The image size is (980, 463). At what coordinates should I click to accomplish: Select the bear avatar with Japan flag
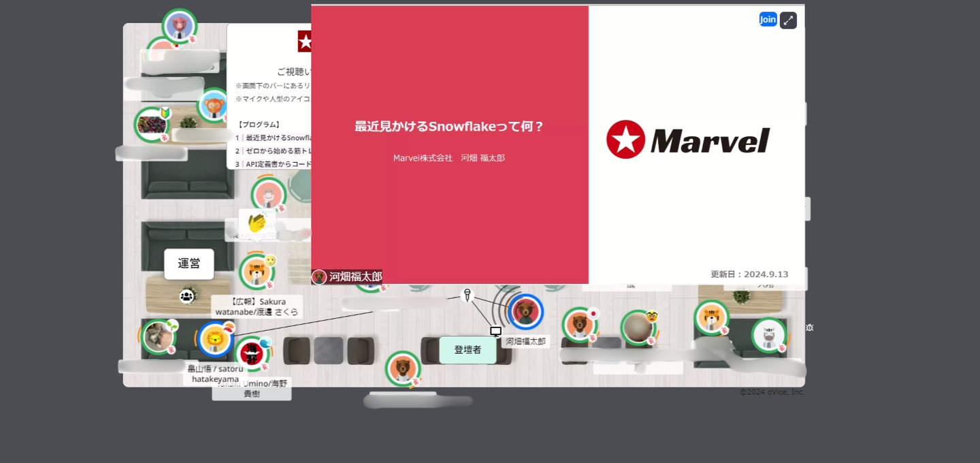579,325
